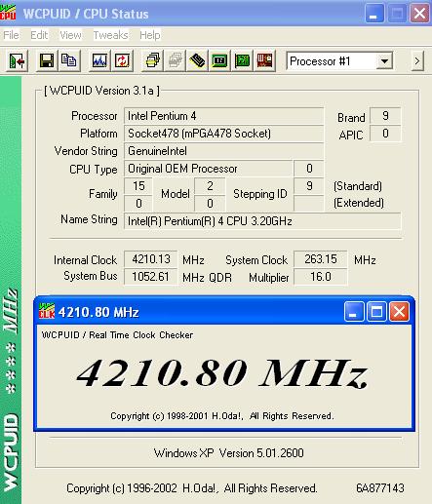This screenshot has height=504, width=432.
Task: Click the CLK icon of clock checker window
Action: click(47, 311)
